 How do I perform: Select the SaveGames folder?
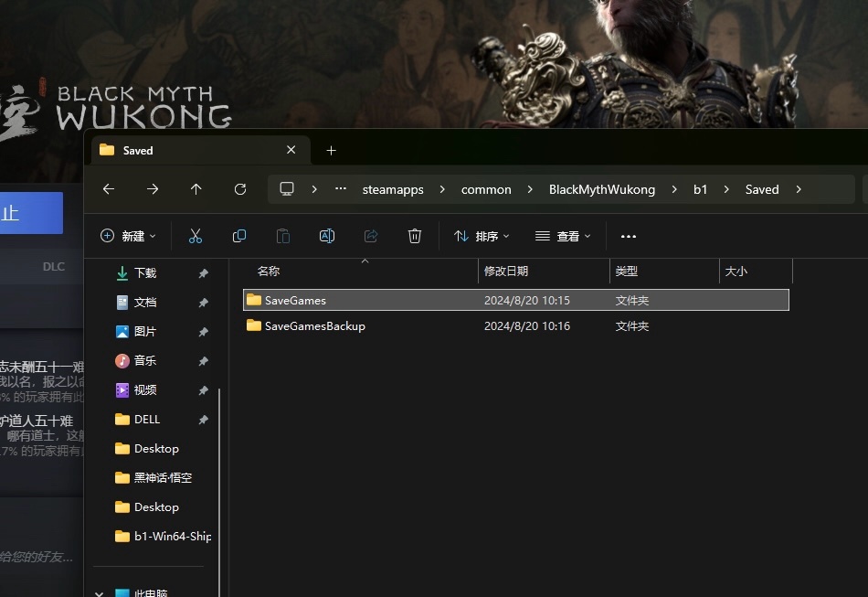tap(516, 300)
